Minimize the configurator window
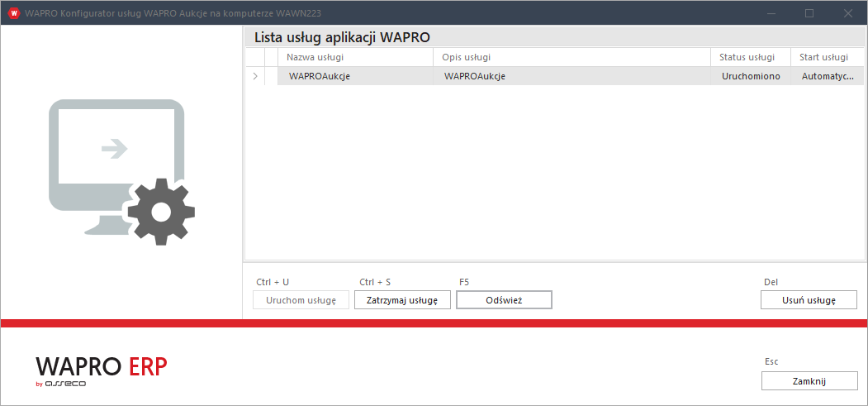 pyautogui.click(x=771, y=13)
